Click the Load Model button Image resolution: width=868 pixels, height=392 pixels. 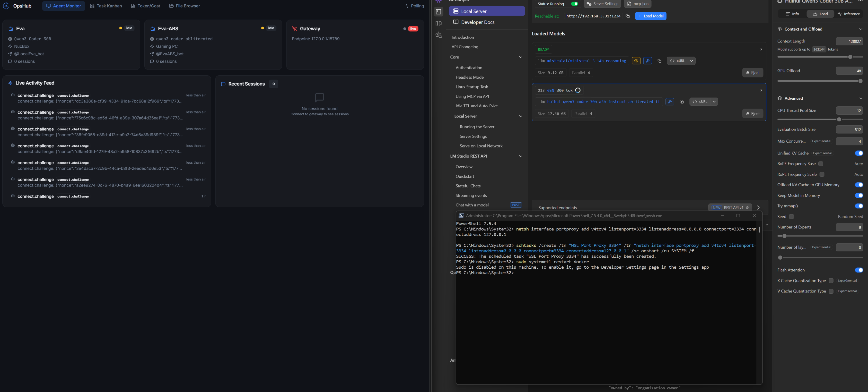[650, 16]
